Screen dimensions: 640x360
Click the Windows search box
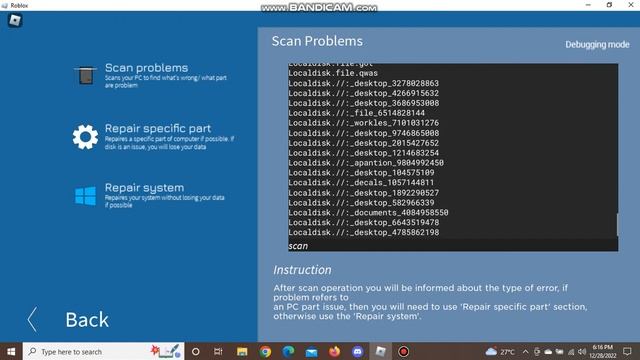tap(103, 351)
